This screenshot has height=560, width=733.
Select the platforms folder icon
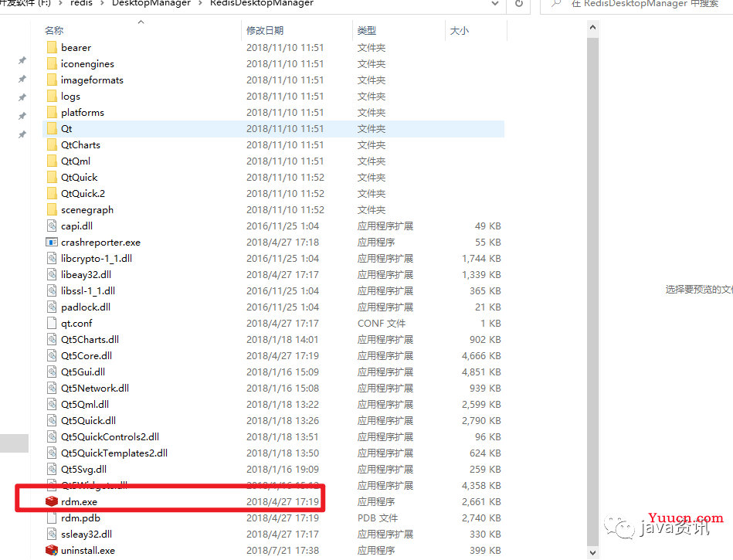[52, 112]
